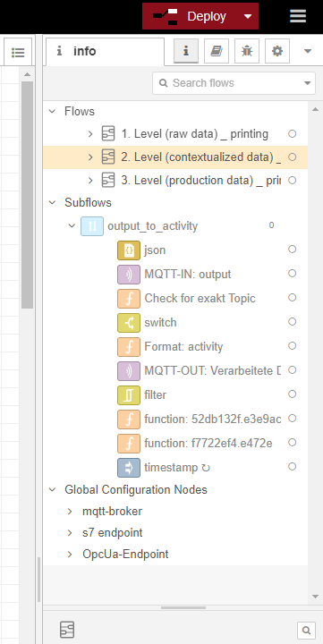This screenshot has width=323, height=644.
Task: Open the help book sidebar icon
Action: click(x=217, y=51)
